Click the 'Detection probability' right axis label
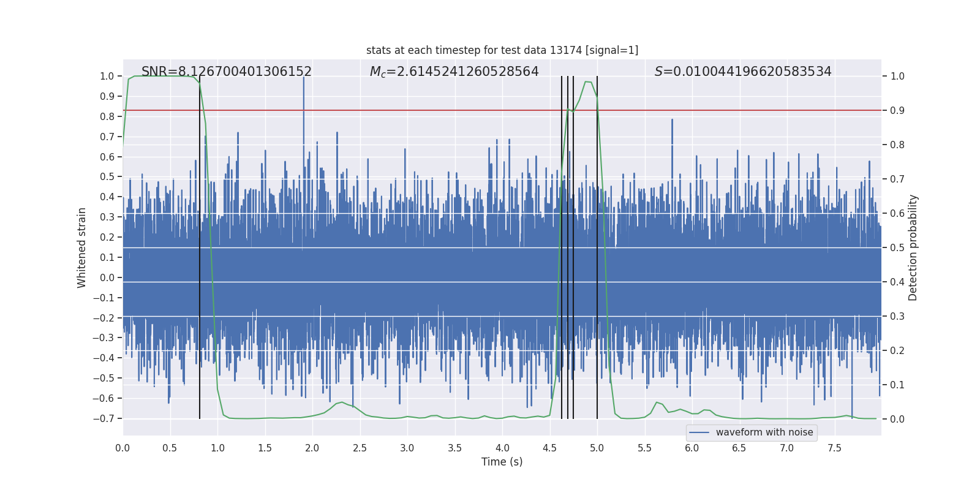980x490 pixels. point(913,247)
